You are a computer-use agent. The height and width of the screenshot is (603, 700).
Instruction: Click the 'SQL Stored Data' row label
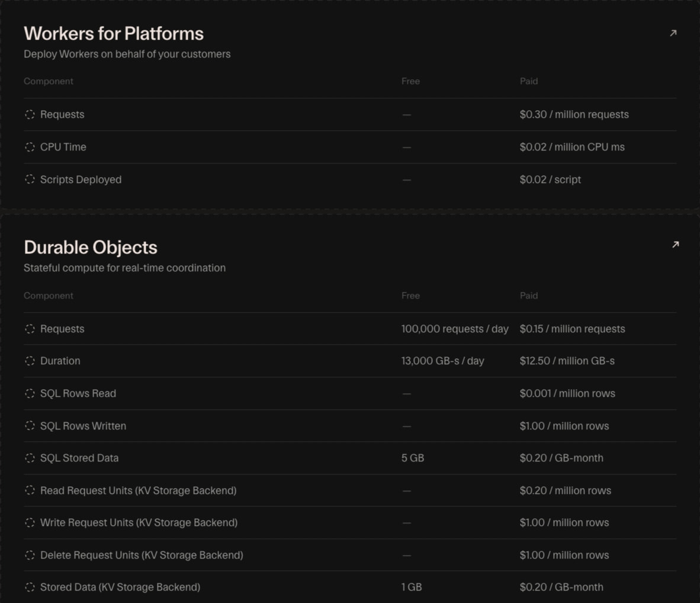79,458
